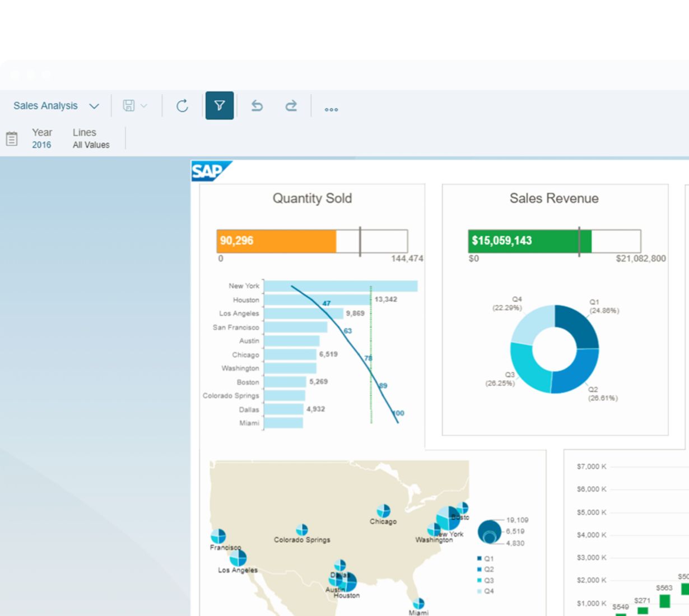The width and height of the screenshot is (689, 616).
Task: Click the redo arrow icon
Action: (291, 106)
